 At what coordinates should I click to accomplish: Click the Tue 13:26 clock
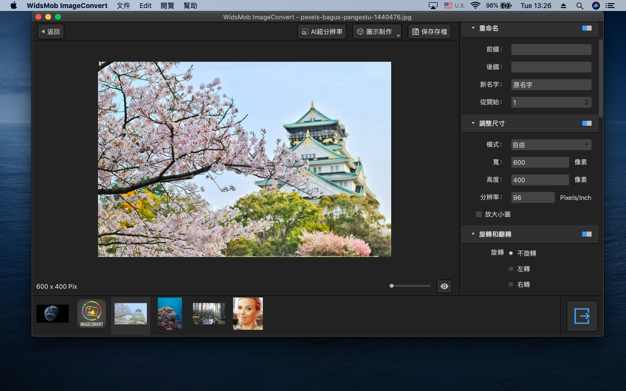[536, 6]
